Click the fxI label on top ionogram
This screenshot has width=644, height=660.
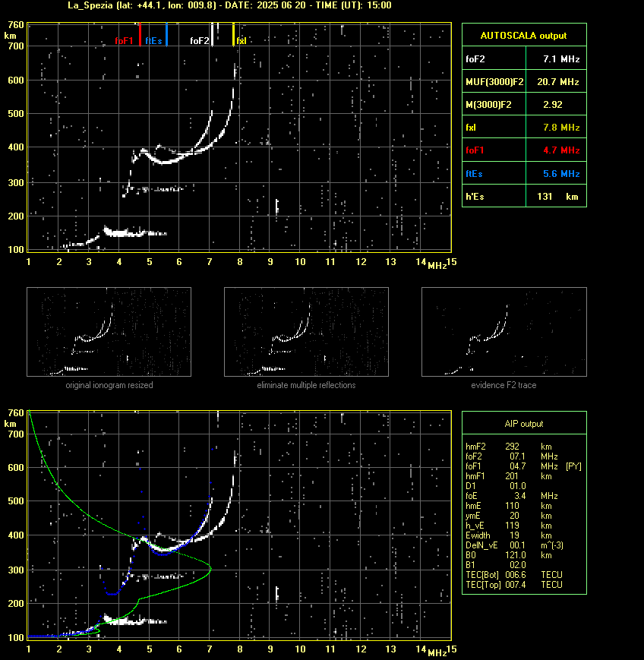[x=241, y=41]
